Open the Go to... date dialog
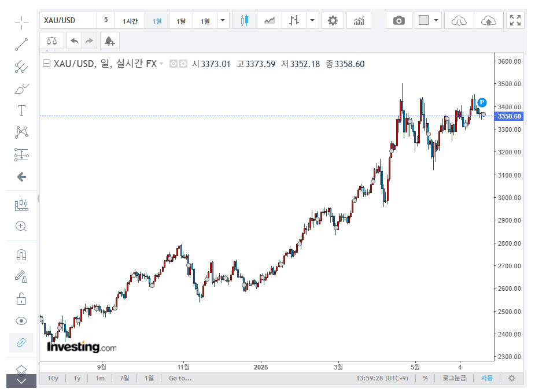Screen dimensions: 535x392 tap(180, 378)
